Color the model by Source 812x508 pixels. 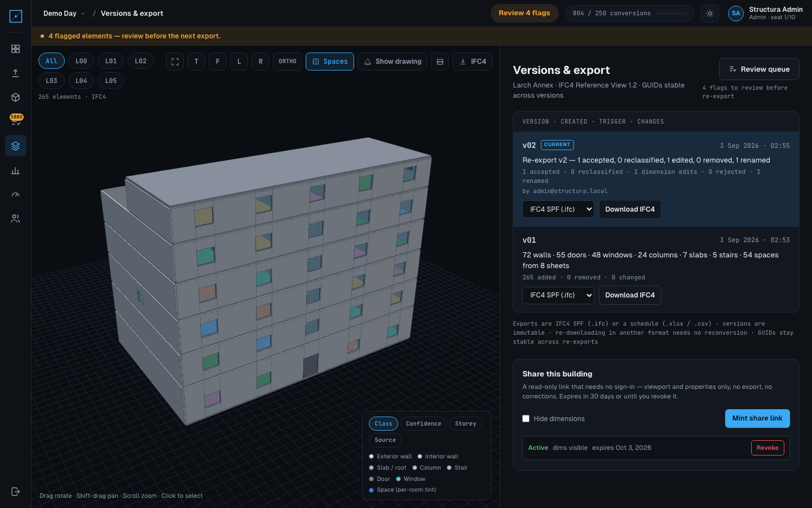pos(385,440)
